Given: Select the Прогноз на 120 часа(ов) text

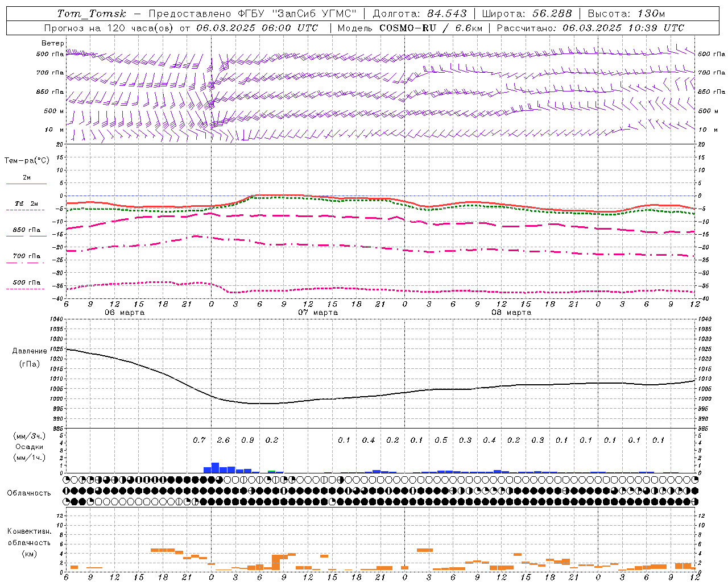Looking at the screenshot, I should [x=109, y=28].
